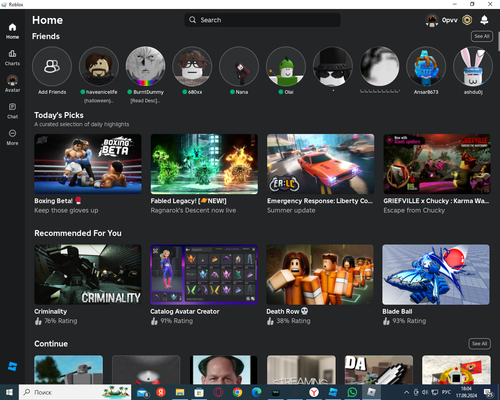Open Microsoft Store from taskbar
This screenshot has height=400, width=500.
coord(199,392)
